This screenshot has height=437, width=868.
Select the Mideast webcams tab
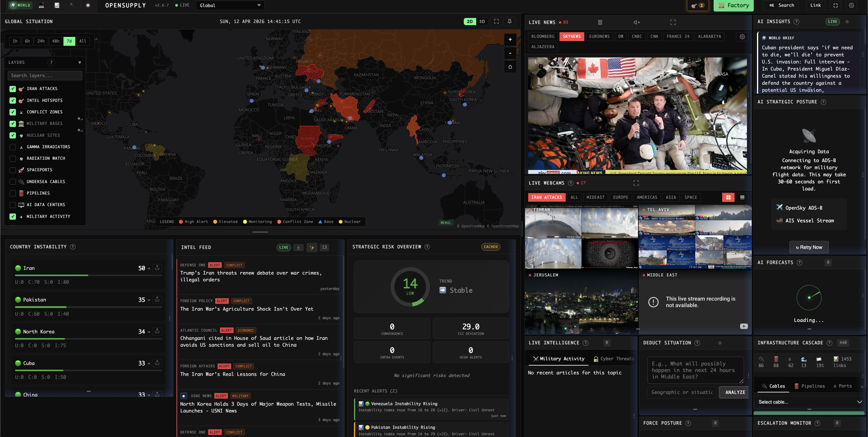[595, 198]
